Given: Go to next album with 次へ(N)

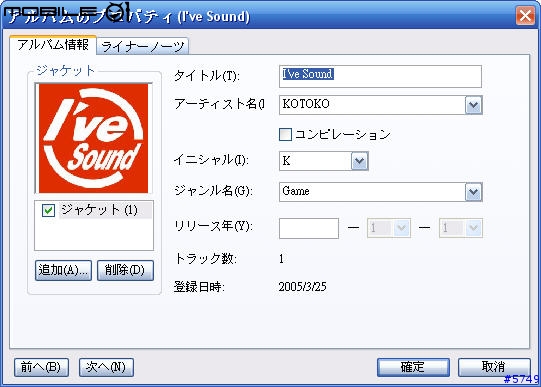Looking at the screenshot, I should (x=106, y=367).
